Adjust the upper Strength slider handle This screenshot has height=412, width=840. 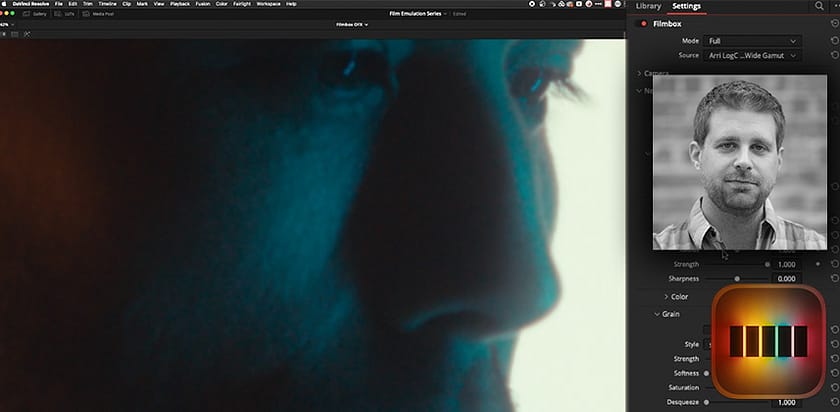pos(767,265)
